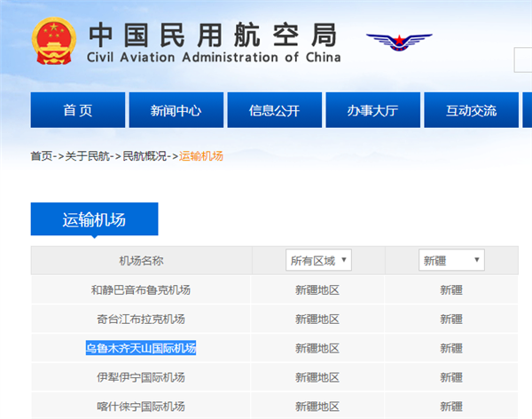Screen dimensions: 532x419
Task: Click the search input box at top right
Action: [x=523, y=60]
